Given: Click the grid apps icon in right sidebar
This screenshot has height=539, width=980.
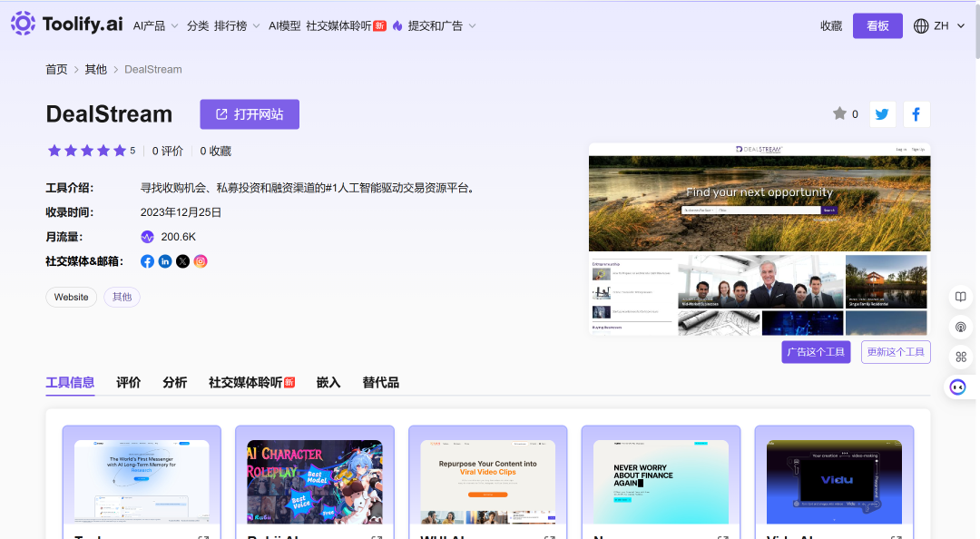Looking at the screenshot, I should pyautogui.click(x=961, y=357).
